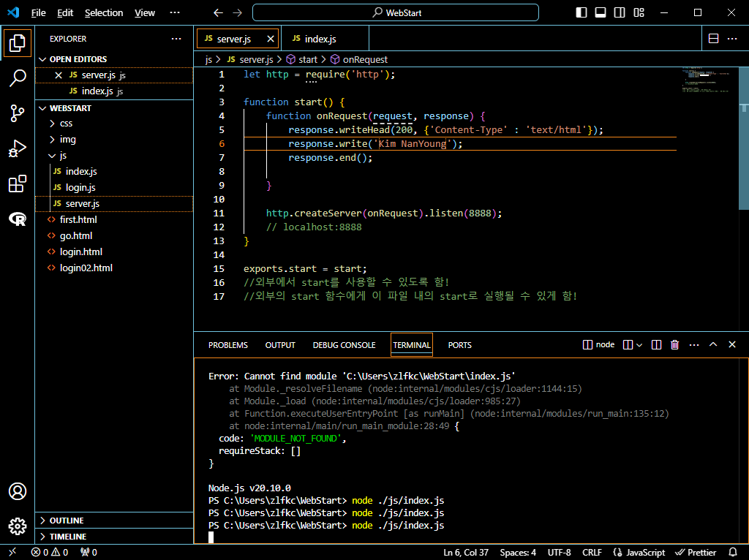Open the Customize Layout button
The image size is (749, 560).
pyautogui.click(x=639, y=13)
